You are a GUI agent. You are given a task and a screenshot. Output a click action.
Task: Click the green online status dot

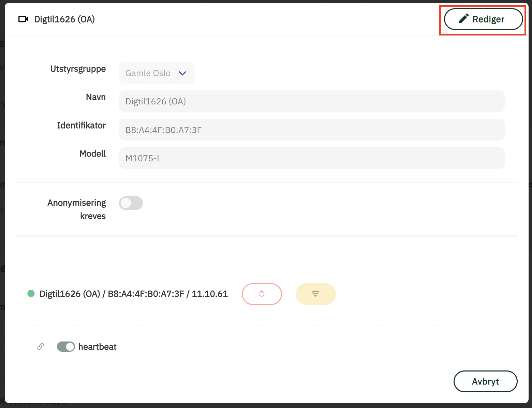click(31, 293)
